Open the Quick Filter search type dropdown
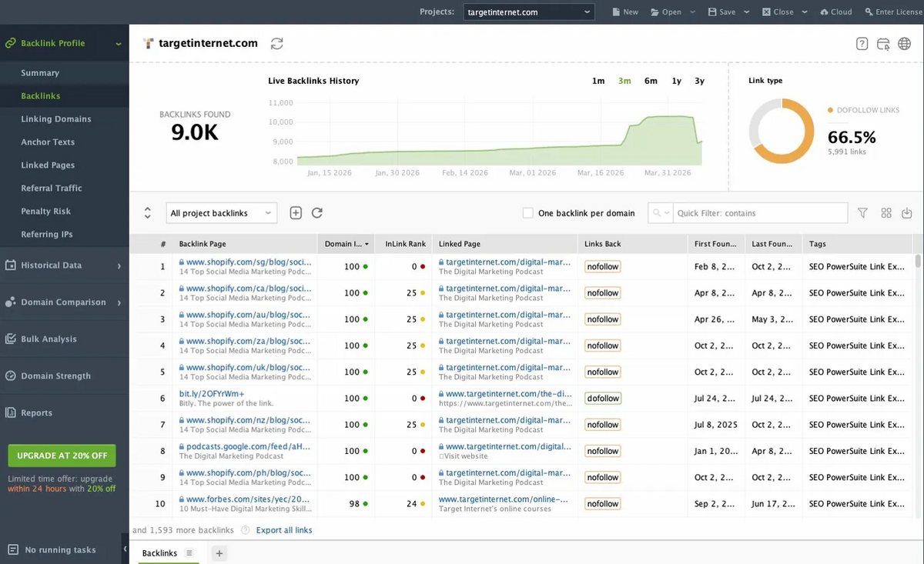The width and height of the screenshot is (924, 564). [x=667, y=213]
